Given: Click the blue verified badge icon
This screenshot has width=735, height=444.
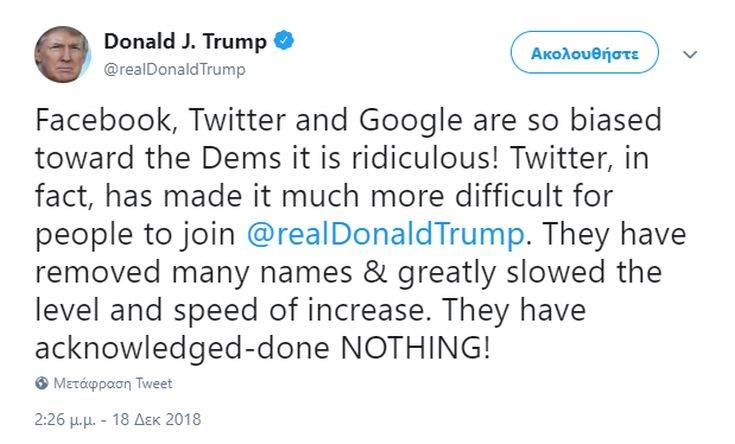Looking at the screenshot, I should (x=286, y=43).
